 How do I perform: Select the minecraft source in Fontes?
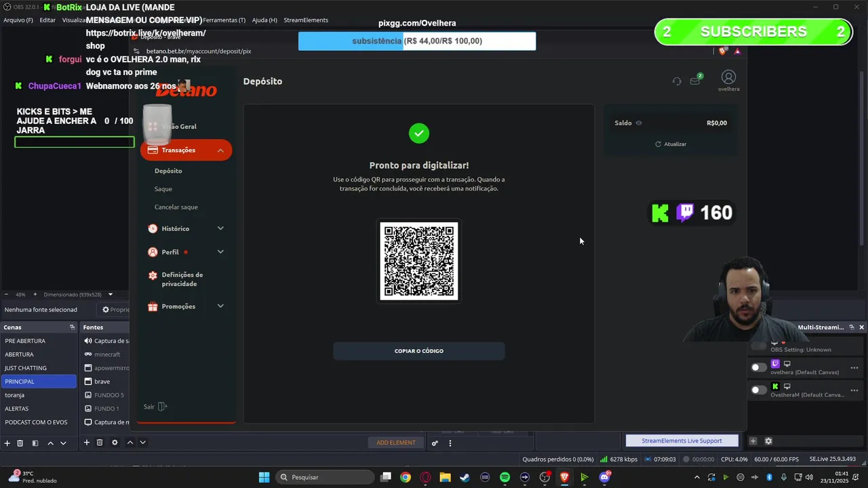[106, 354]
